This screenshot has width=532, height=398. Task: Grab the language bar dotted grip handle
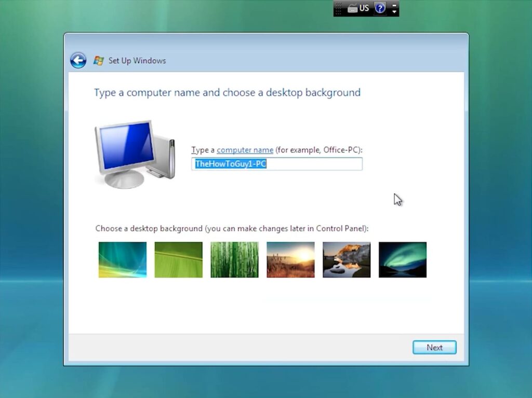339,8
